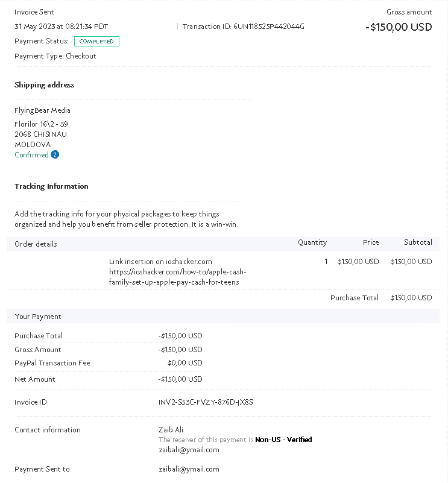Click the Order details section header

36,244
